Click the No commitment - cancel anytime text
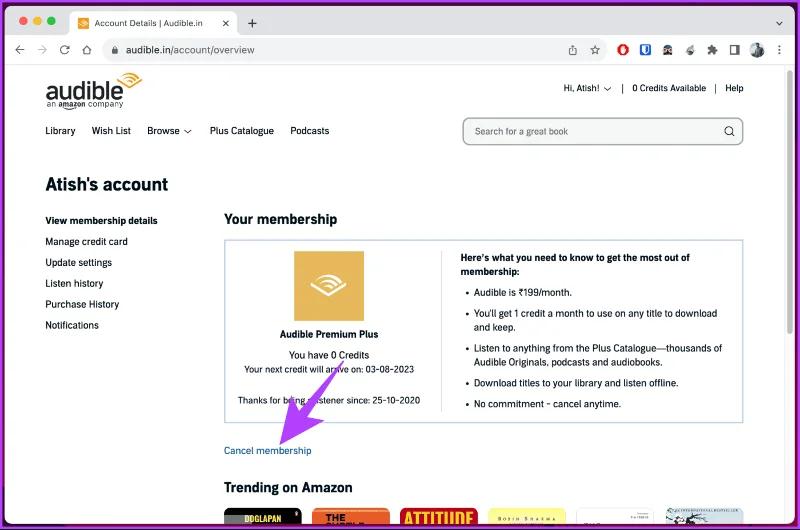The height and width of the screenshot is (530, 800). click(x=547, y=404)
